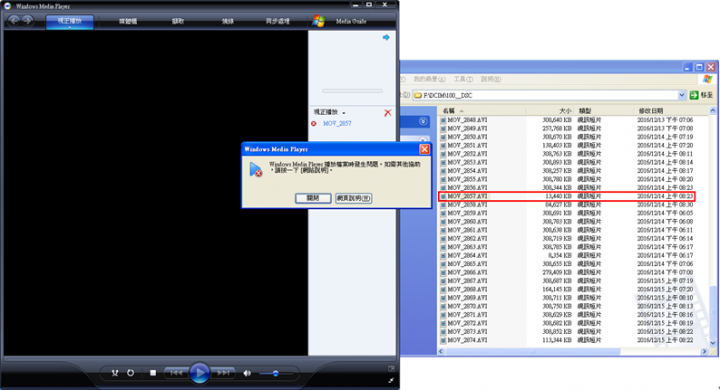The width and height of the screenshot is (720, 390).
Task: Go forward with Media Player forward arrow
Action: 28,20
